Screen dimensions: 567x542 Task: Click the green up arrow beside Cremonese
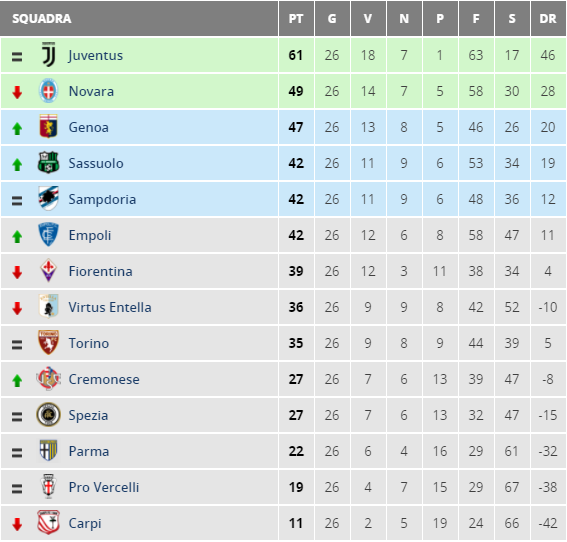17,380
